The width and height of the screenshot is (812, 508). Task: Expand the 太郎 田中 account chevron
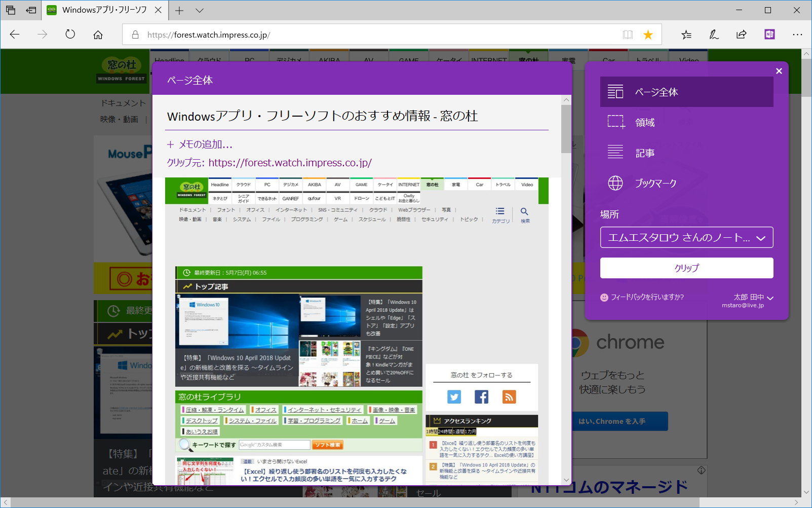click(x=770, y=298)
